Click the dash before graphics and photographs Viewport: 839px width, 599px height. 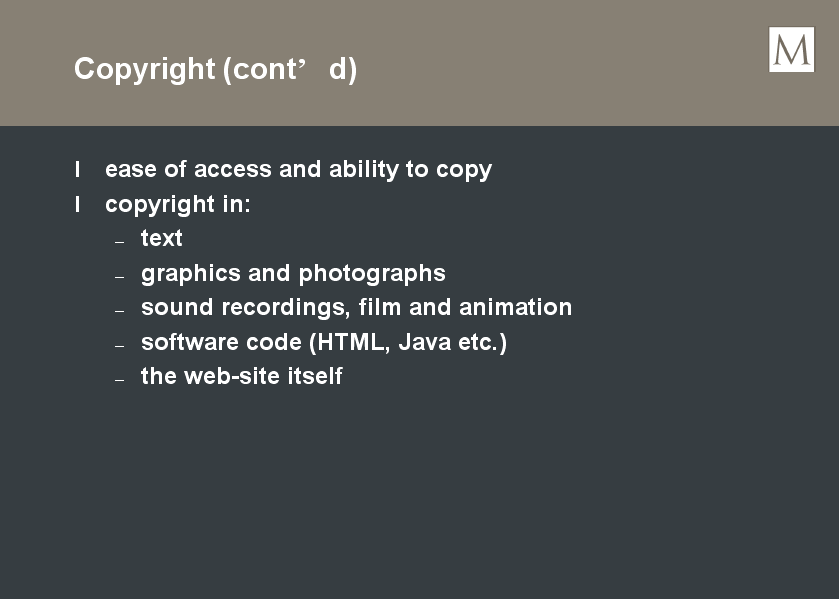(119, 277)
